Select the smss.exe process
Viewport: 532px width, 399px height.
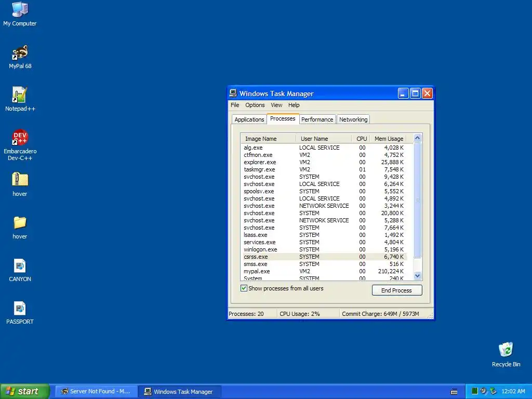(324, 264)
